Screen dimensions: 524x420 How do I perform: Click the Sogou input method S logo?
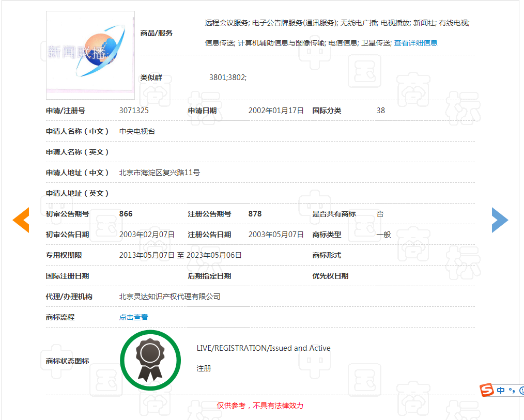tap(486, 391)
